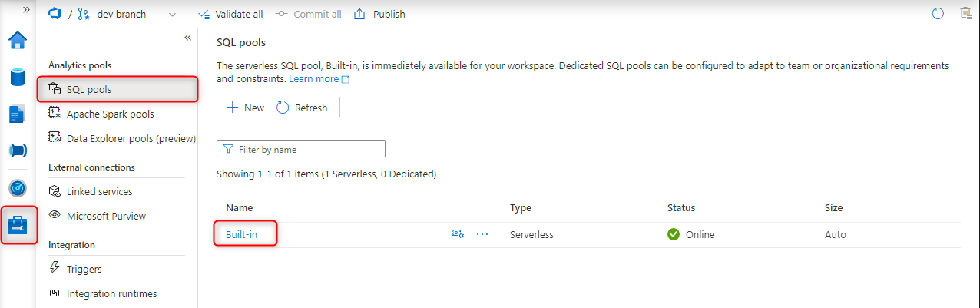980x308 pixels.
Task: Click the SQL pools page heading
Action: pyautogui.click(x=241, y=42)
